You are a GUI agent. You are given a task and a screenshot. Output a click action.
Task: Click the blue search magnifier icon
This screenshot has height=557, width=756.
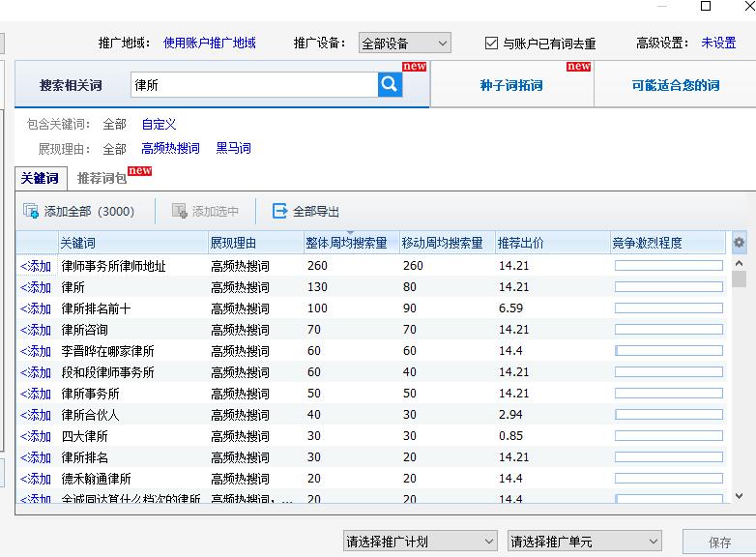(x=390, y=85)
